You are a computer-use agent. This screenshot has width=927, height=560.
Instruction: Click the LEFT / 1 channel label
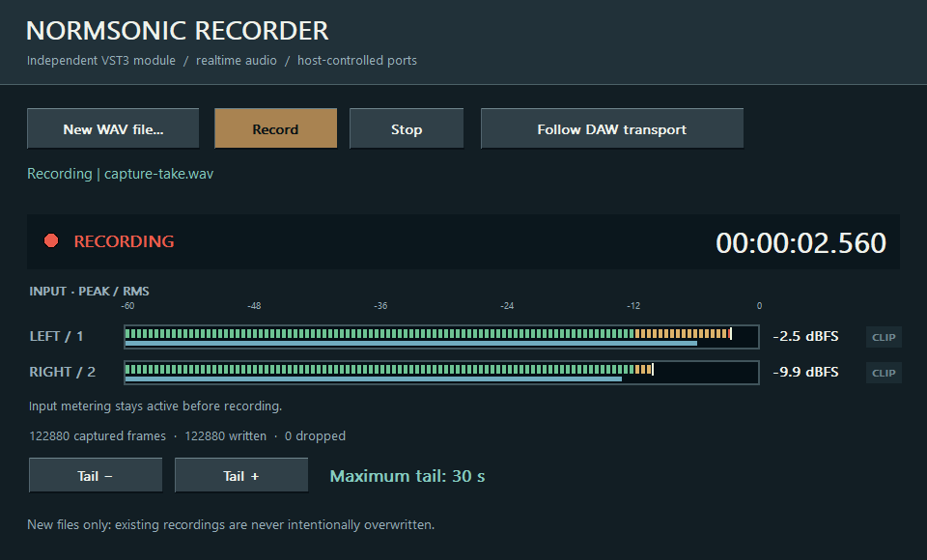tap(56, 336)
